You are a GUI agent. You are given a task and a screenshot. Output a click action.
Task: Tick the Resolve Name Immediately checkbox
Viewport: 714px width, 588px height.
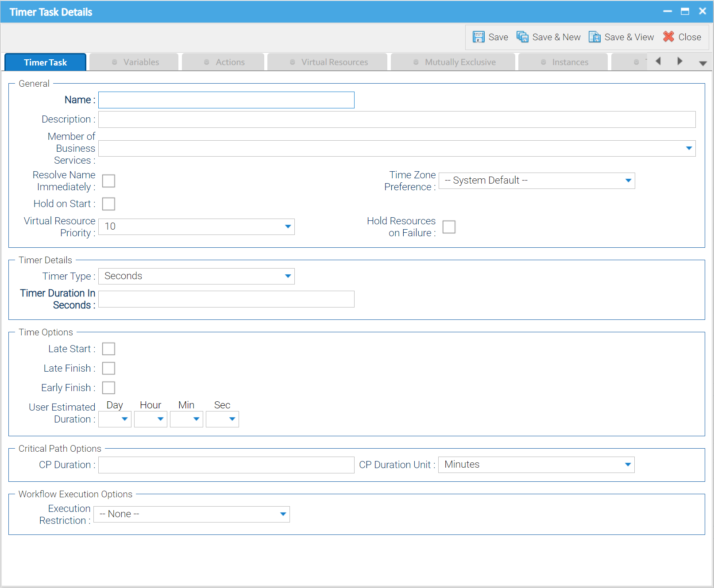click(108, 181)
